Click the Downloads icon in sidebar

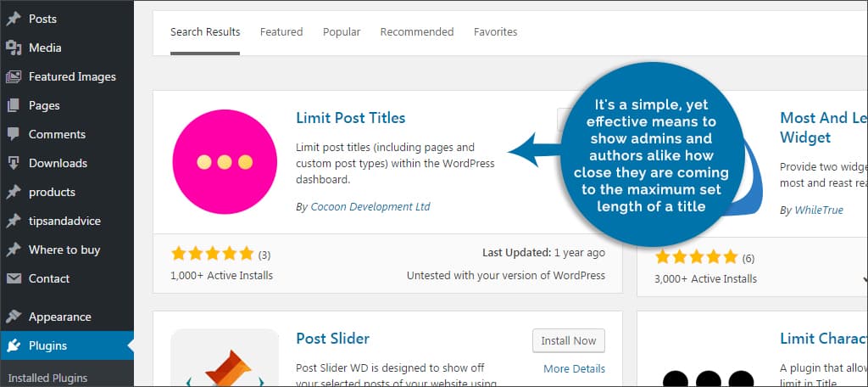(x=14, y=163)
